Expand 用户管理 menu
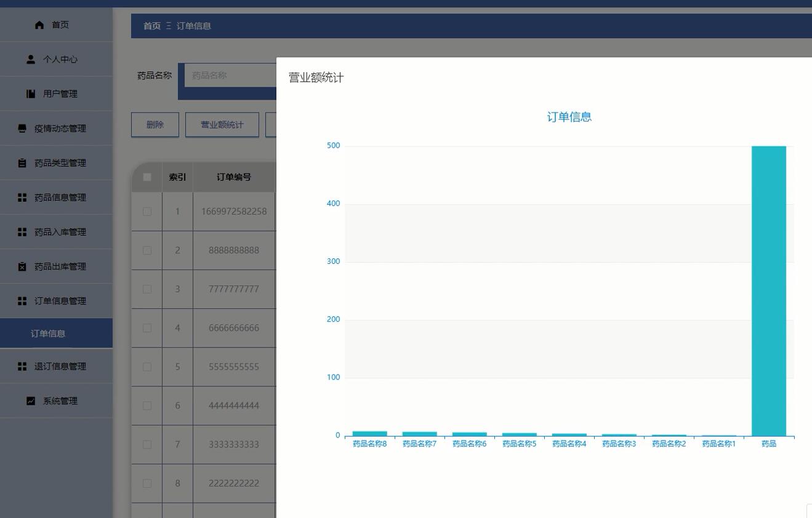 click(56, 94)
